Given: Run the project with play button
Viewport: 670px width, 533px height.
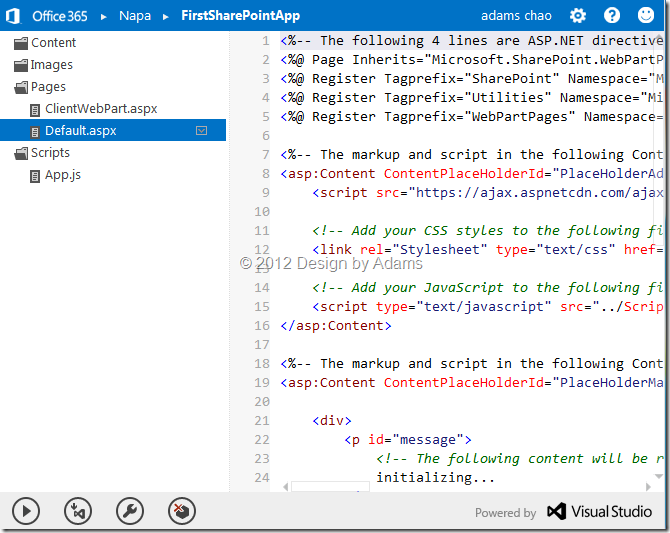Looking at the screenshot, I should coord(26,511).
